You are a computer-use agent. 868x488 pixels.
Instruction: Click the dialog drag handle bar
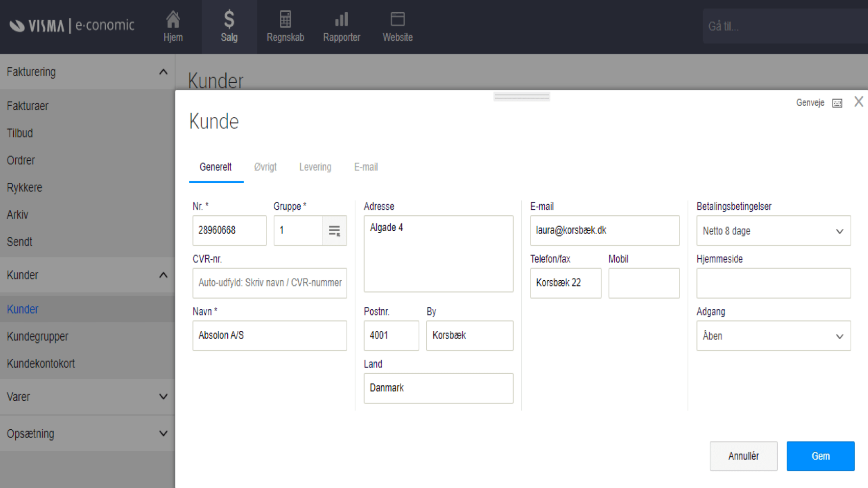(521, 96)
